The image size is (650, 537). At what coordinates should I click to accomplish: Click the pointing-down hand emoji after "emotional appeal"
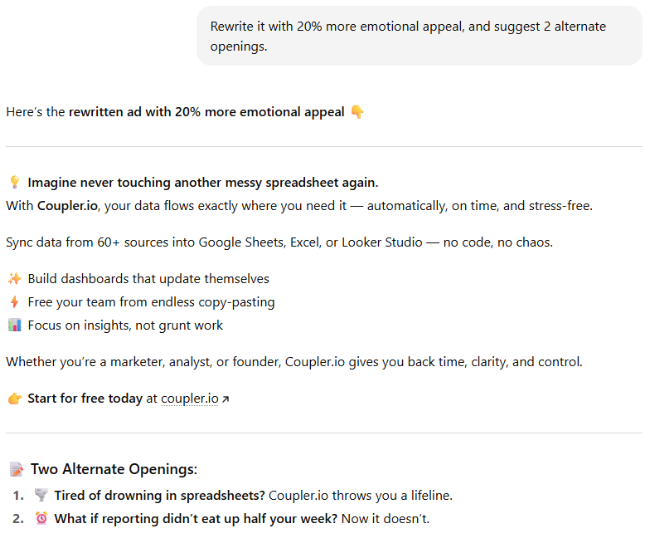click(x=357, y=112)
